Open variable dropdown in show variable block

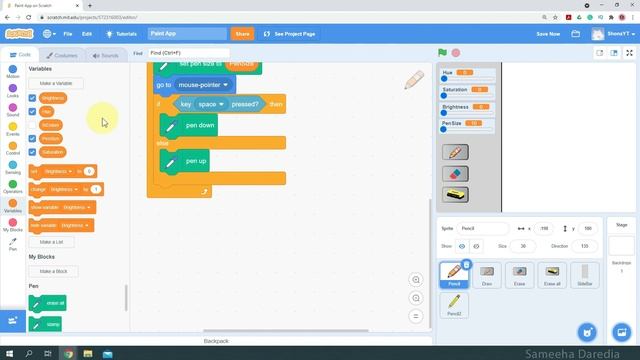pos(77,207)
